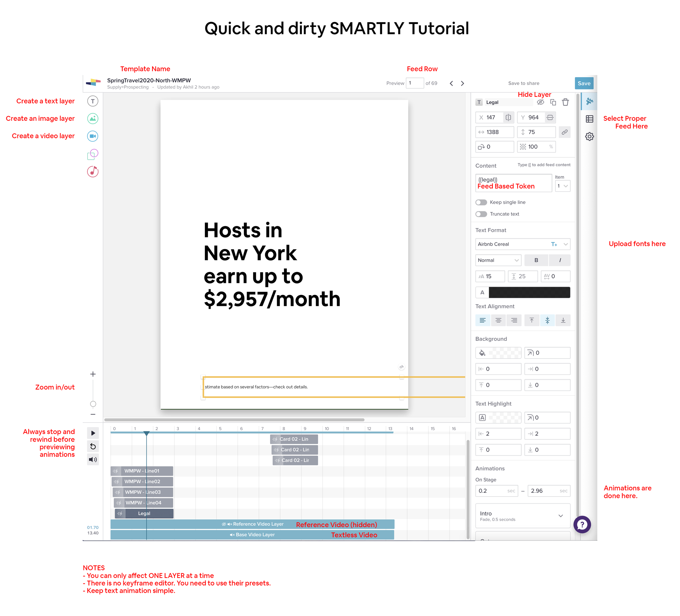
Task: Align text left
Action: (483, 321)
